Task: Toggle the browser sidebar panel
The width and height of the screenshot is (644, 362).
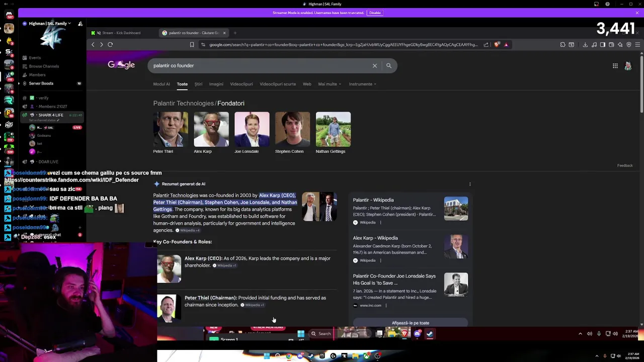Action: tap(603, 44)
